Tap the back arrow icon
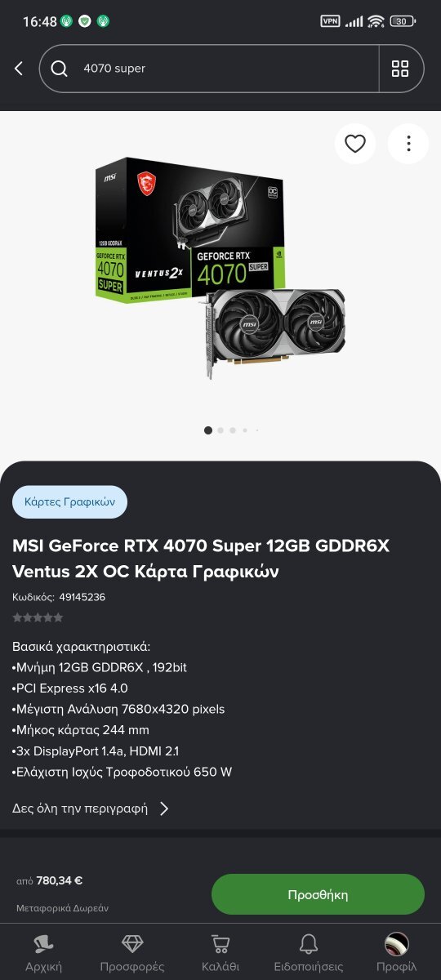Screen dimensions: 441x980 click(19, 69)
